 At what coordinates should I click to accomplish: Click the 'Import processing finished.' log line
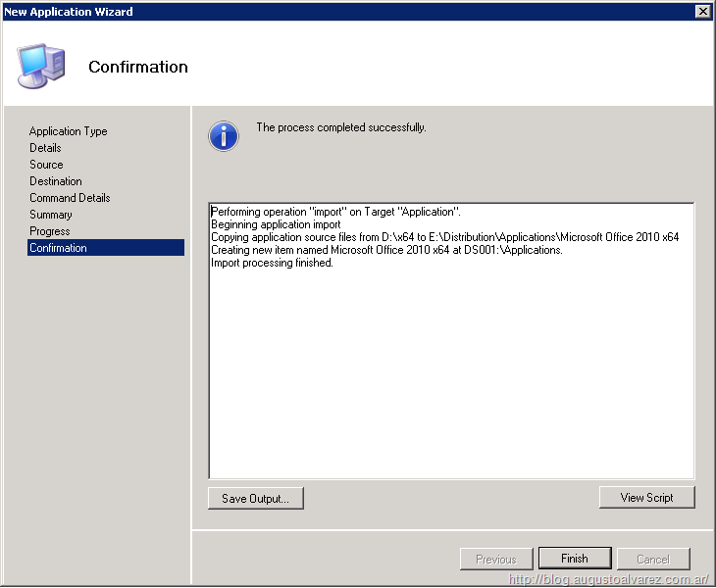click(273, 263)
